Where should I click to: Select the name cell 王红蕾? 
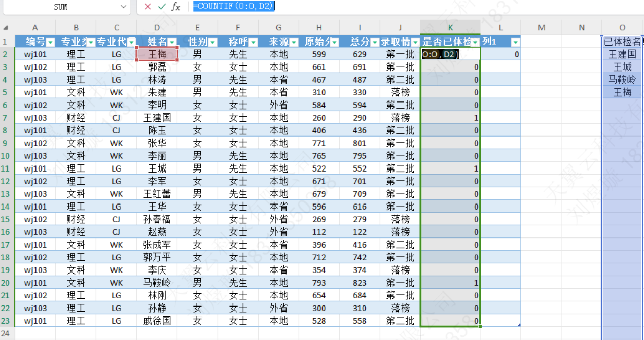click(157, 194)
